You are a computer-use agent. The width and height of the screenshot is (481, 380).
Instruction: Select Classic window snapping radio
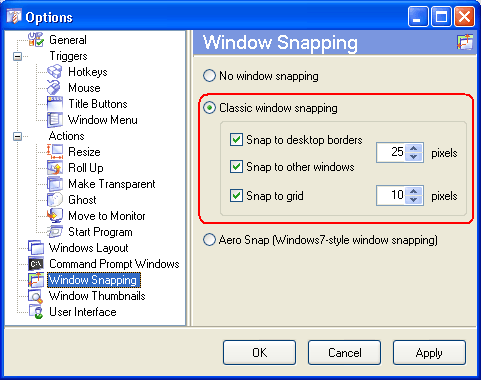click(x=209, y=108)
